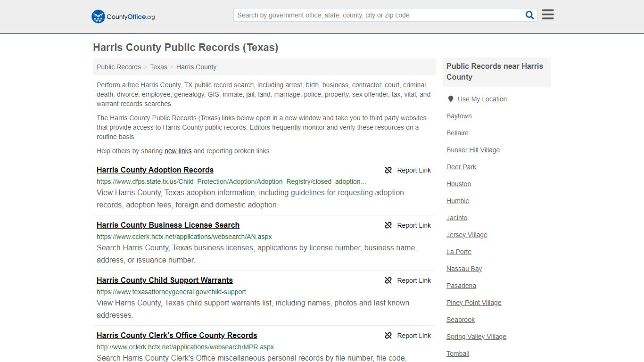Open Bellaire public records
The height and width of the screenshot is (362, 644).
457,133
